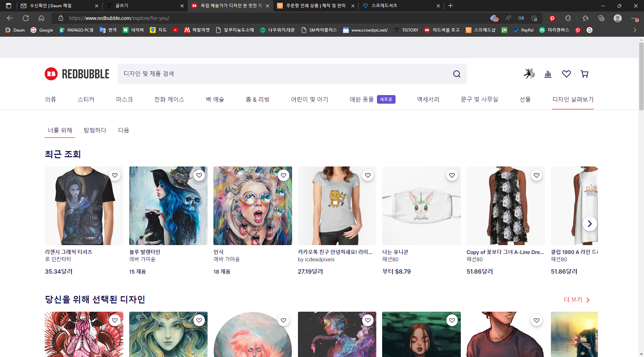Viewport: 644px width, 357px height.
Task: Open the Daum bookmark
Action: [15, 30]
